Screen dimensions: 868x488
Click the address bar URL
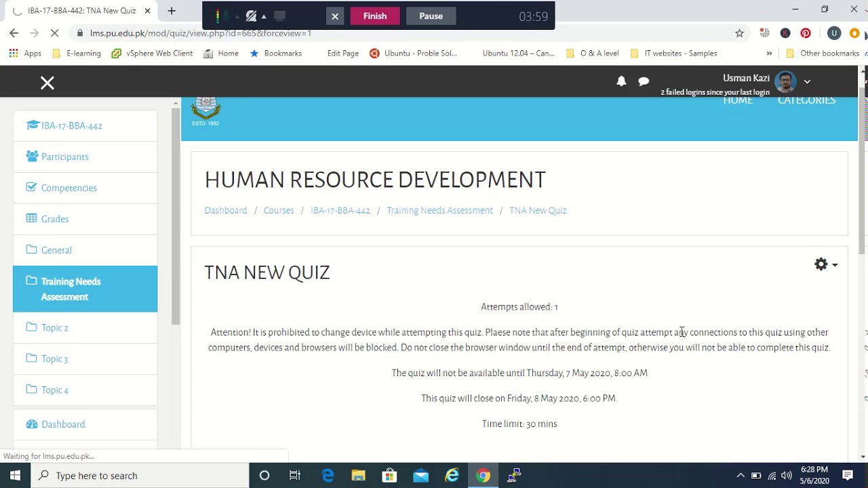[201, 33]
